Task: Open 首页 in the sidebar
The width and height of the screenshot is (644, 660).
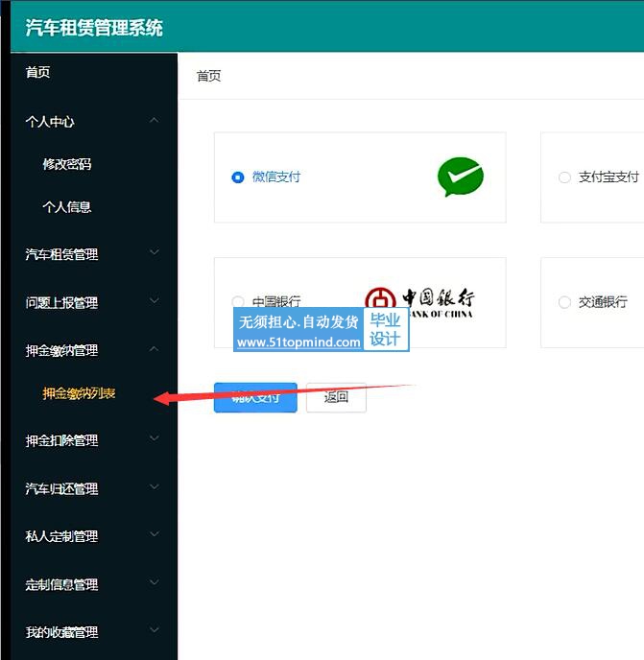Action: tap(37, 72)
